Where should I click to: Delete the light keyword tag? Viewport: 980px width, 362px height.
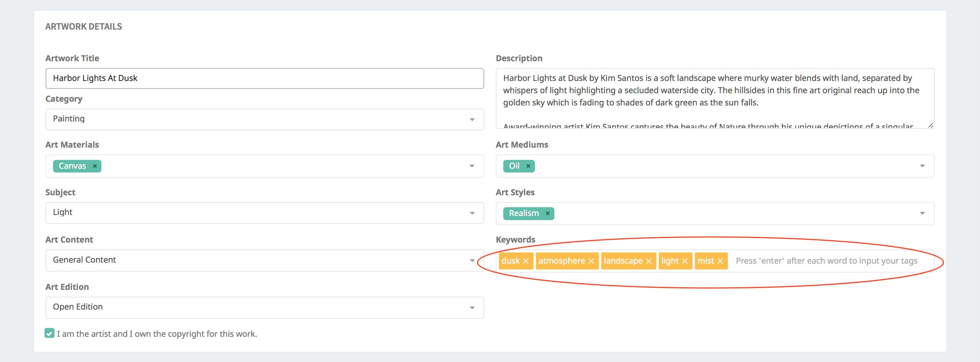pyautogui.click(x=684, y=261)
